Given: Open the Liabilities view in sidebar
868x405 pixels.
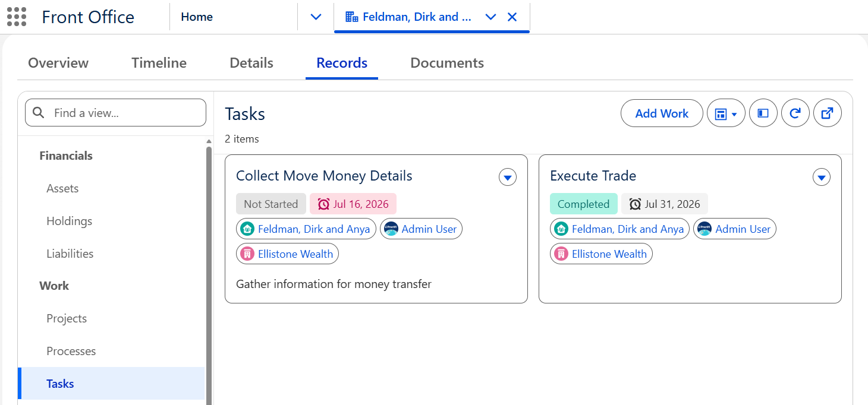Looking at the screenshot, I should [70, 254].
